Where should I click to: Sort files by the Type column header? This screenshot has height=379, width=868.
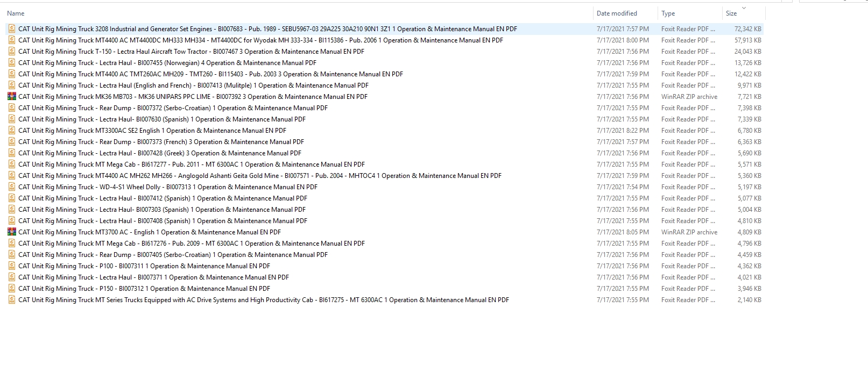point(668,13)
